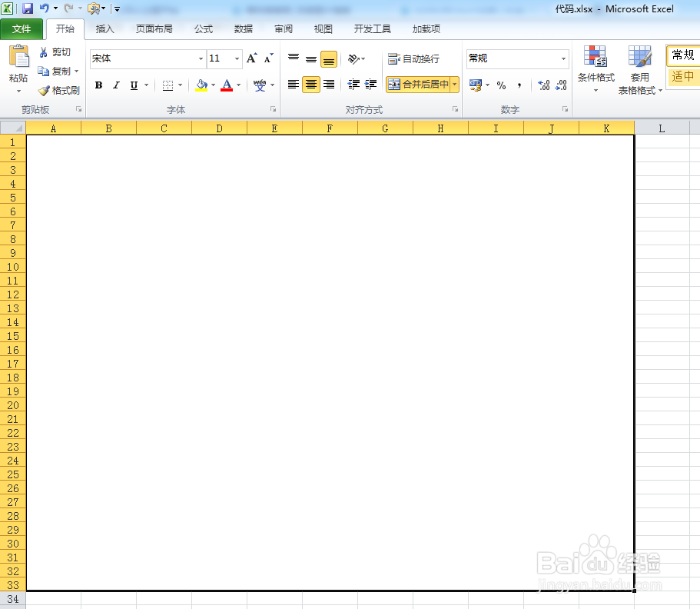Click 合并后居中 merge and center button
Viewport: 700px width, 609px height.
click(x=418, y=84)
